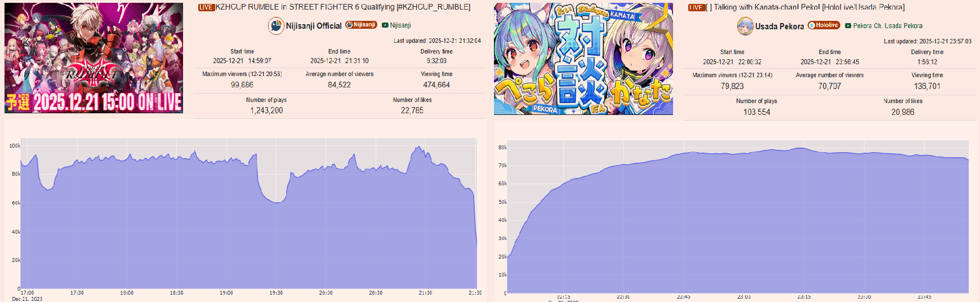The image size is (980, 302).
Task: Open the Talking with Kanata-chan! Peko! title
Action: (805, 8)
